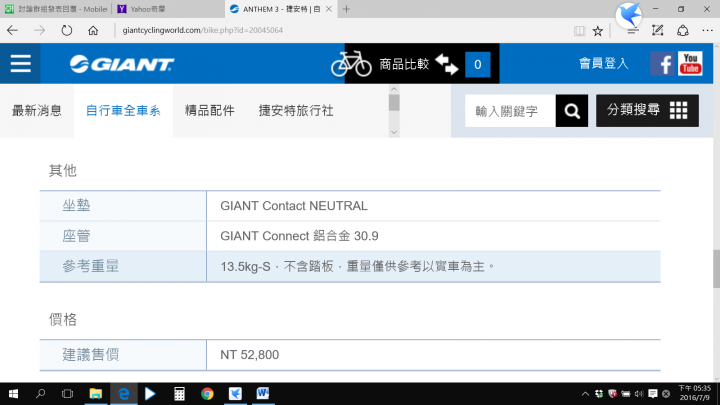Click the 13.5kg-S weight text

coord(245,266)
